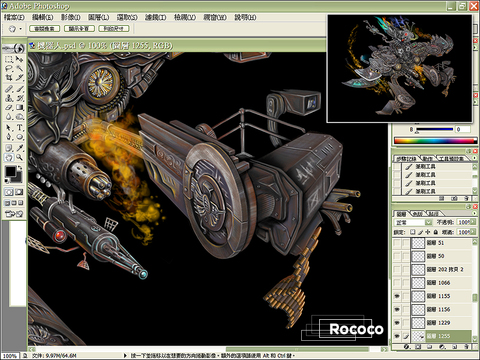Select the History Brush tool
Screen dimensions: 480x360
click(19, 98)
